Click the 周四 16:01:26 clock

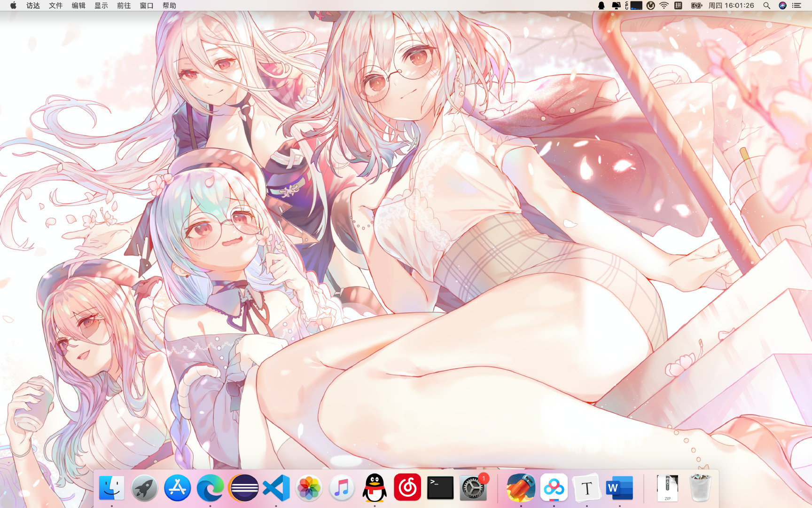(x=731, y=6)
